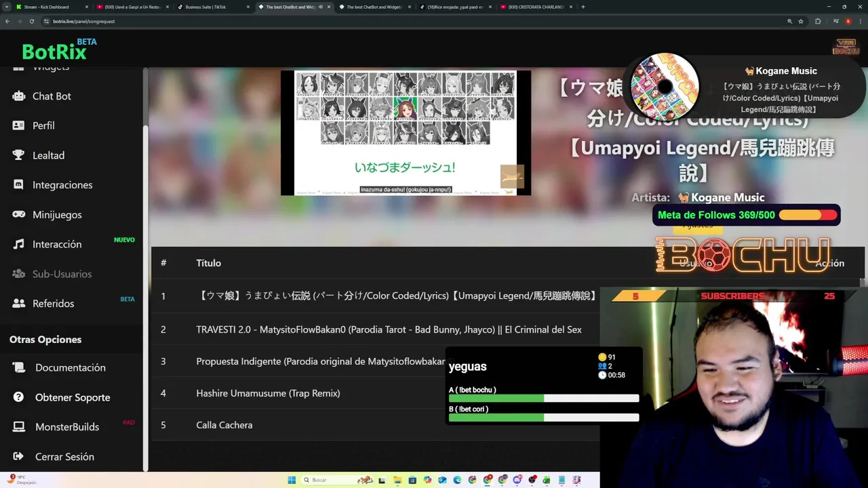Viewport: 868px width, 488px height.
Task: Open Discord from the taskbar
Action: coord(518,480)
